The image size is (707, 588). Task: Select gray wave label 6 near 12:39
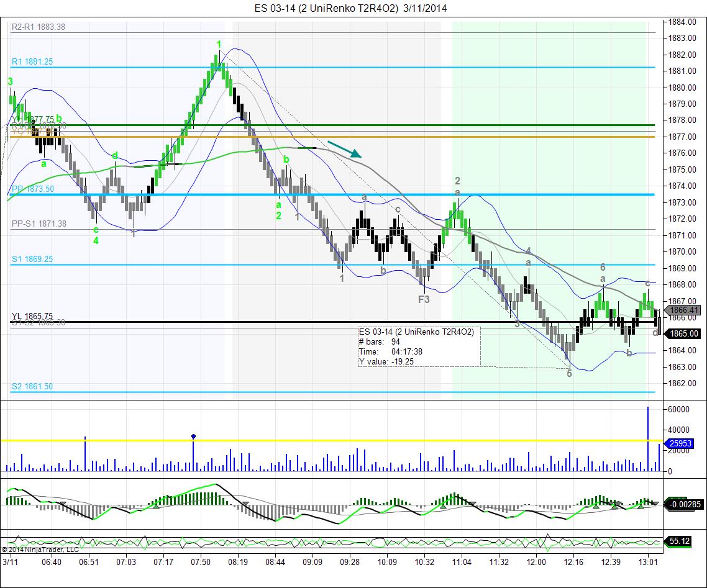click(603, 267)
